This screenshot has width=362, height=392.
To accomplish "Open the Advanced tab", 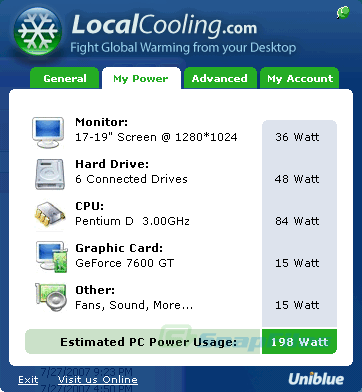I will tap(220, 78).
